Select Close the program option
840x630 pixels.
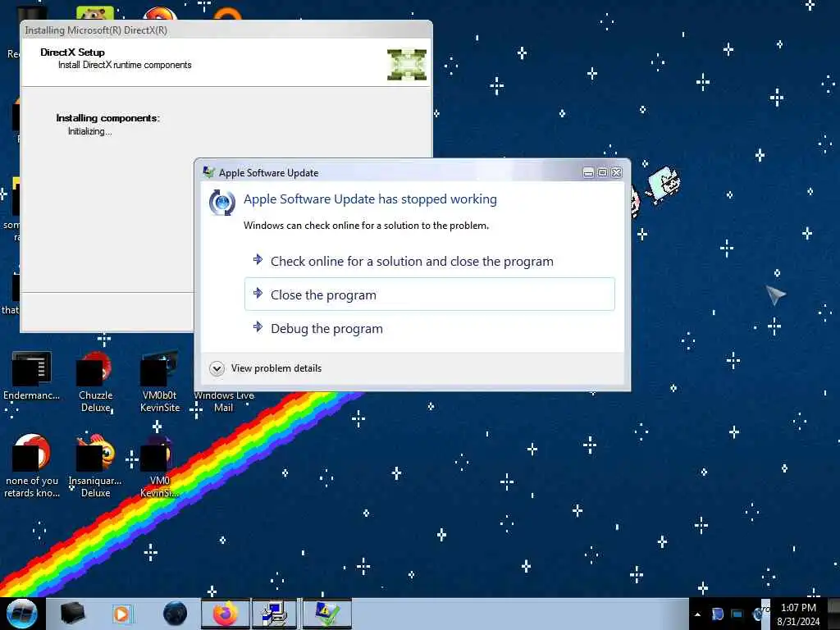tap(429, 294)
